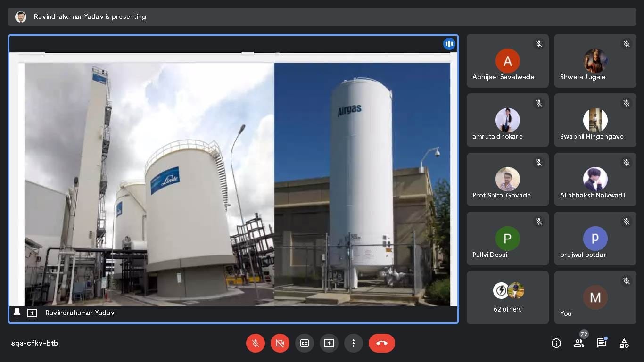644x362 pixels.
Task: Show the people list with 72 participants
Action: (x=579, y=343)
